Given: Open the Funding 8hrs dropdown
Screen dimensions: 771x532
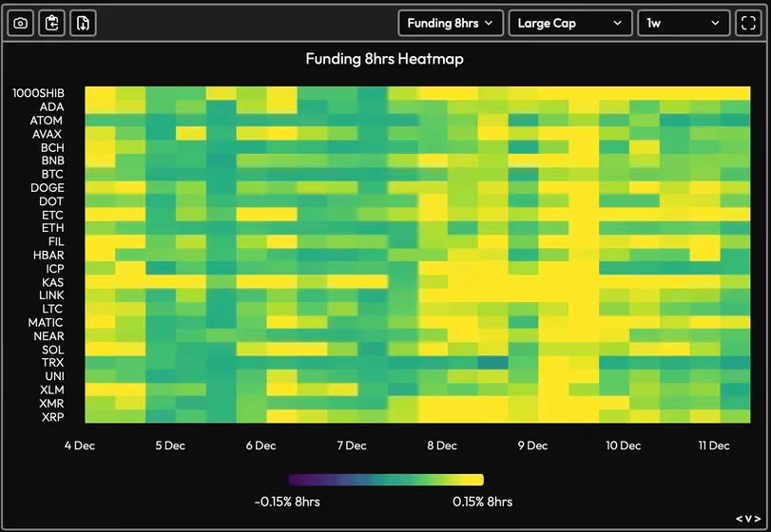Looking at the screenshot, I should coord(450,24).
